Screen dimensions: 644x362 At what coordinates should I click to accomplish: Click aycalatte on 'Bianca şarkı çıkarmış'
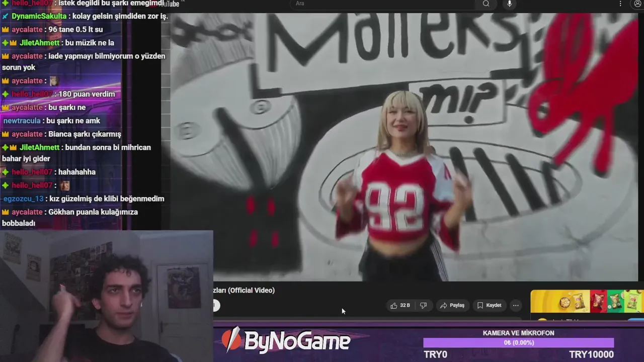point(27,134)
